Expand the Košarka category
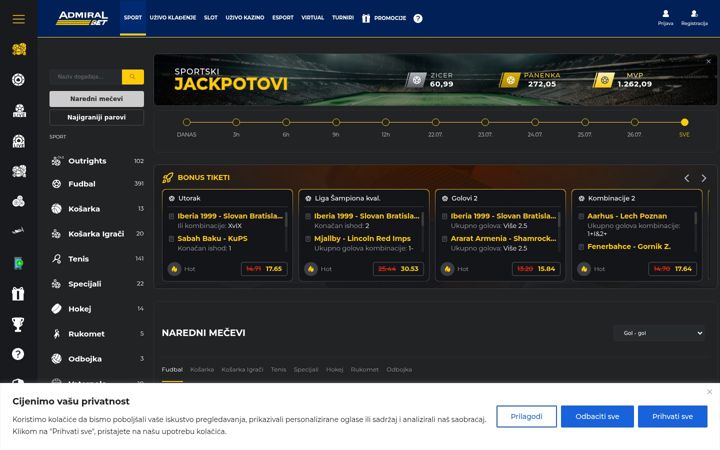Image resolution: width=720 pixels, height=450 pixels. (x=97, y=208)
